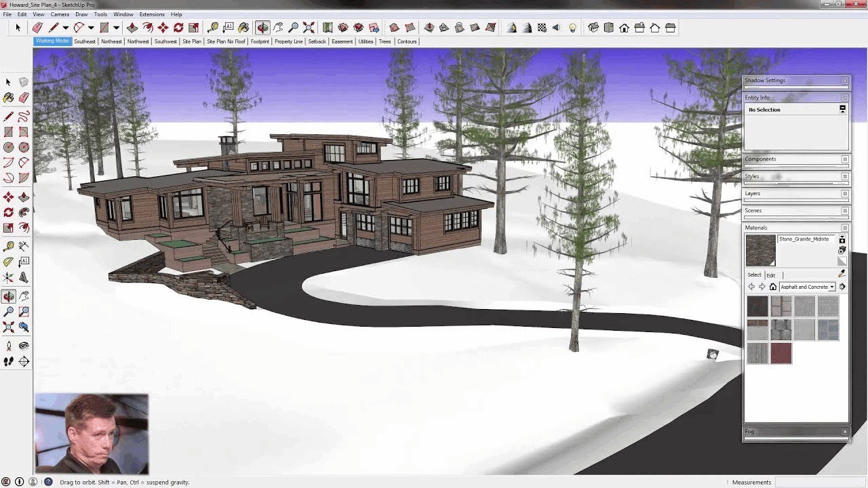
Task: Activate the Push/Pull tool
Action: 23,197
